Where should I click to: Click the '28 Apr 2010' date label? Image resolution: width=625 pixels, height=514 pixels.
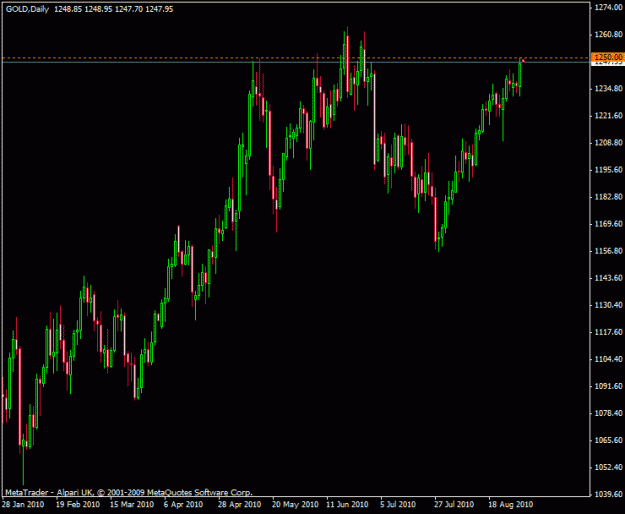[x=240, y=504]
